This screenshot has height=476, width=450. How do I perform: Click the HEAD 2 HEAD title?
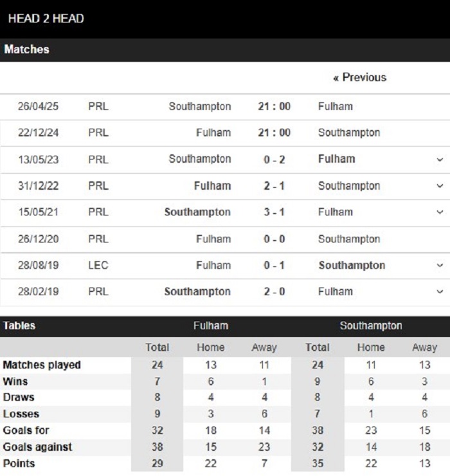[x=46, y=19]
